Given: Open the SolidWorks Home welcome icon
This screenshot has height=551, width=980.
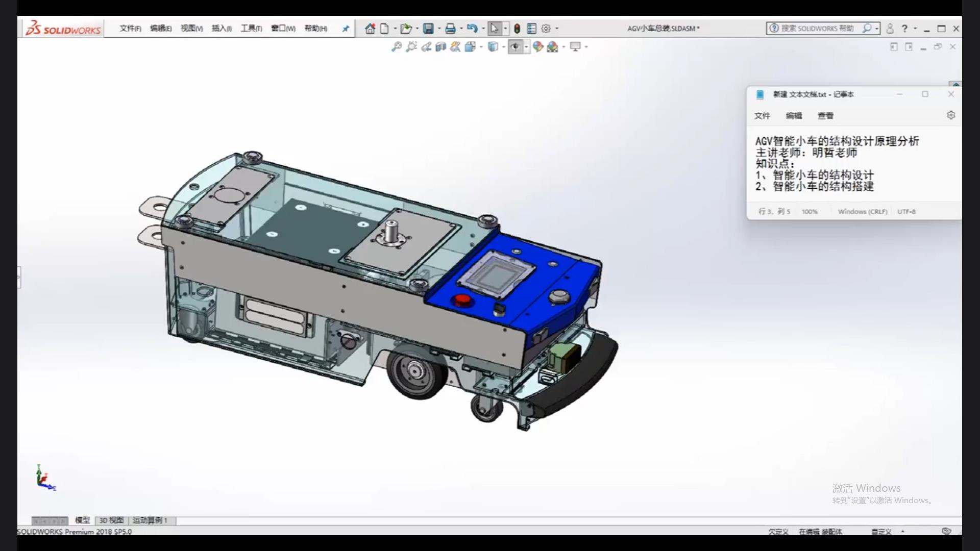Looking at the screenshot, I should (x=370, y=29).
